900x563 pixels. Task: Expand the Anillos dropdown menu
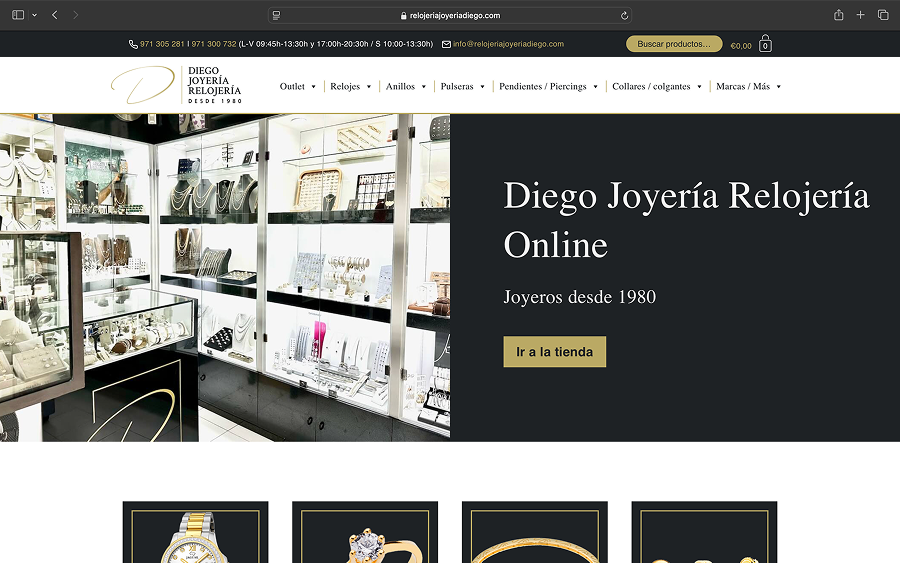[405, 87]
